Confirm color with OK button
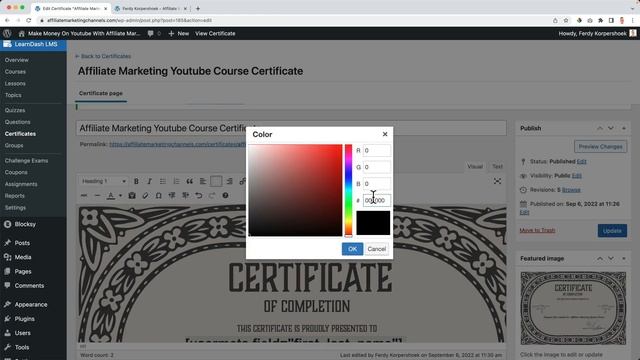Viewport: 640px width, 360px height. (x=352, y=249)
